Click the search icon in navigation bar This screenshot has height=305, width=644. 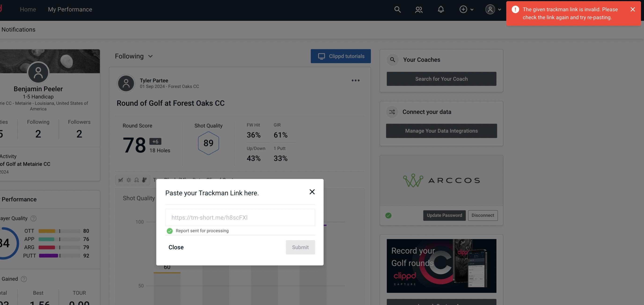click(x=397, y=9)
